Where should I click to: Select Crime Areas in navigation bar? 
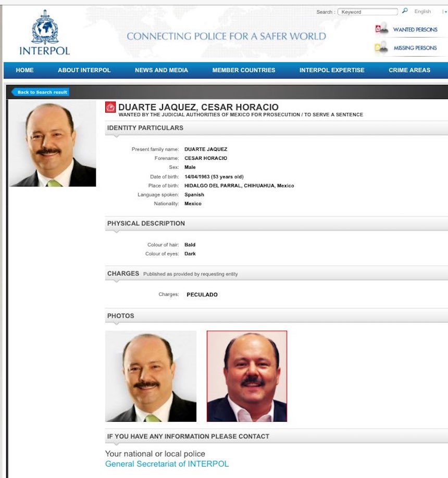[x=409, y=70]
